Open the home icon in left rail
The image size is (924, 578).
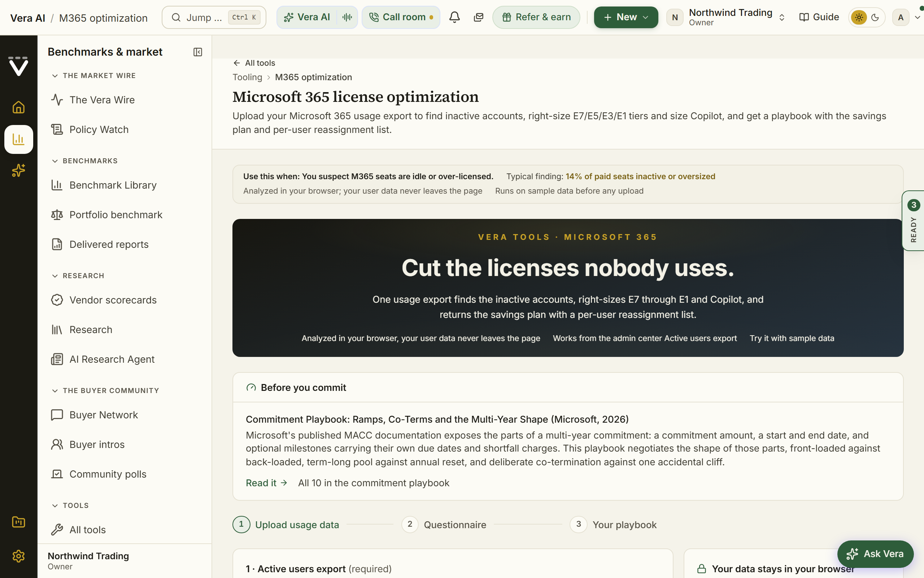[18, 107]
